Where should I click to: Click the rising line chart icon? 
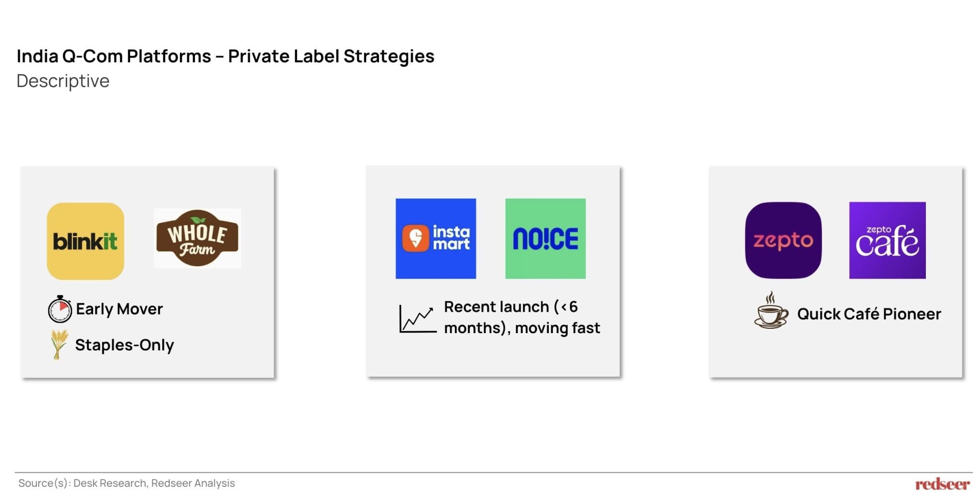coord(417,318)
